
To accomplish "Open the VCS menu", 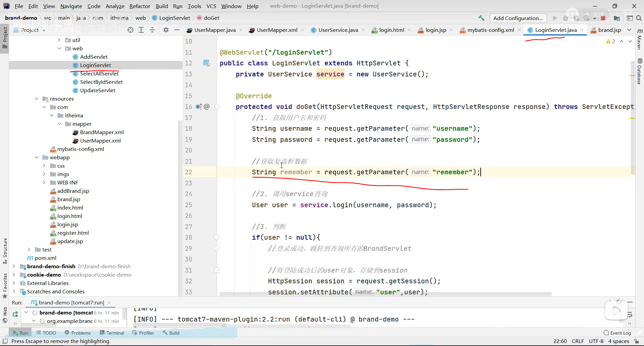I will point(211,6).
